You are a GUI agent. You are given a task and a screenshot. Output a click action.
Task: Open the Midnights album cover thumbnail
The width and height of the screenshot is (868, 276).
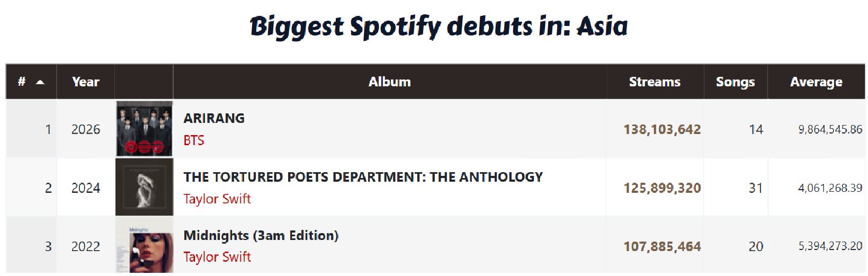144,247
